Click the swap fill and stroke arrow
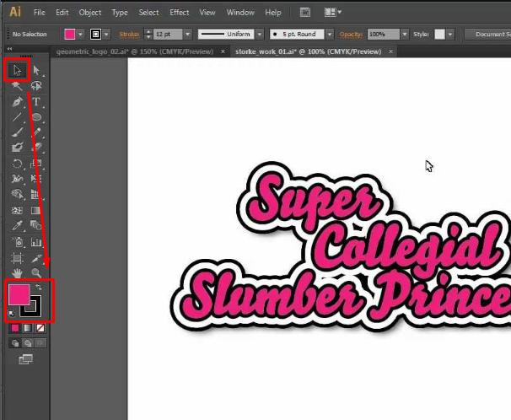The width and height of the screenshot is (511, 420). [38, 288]
